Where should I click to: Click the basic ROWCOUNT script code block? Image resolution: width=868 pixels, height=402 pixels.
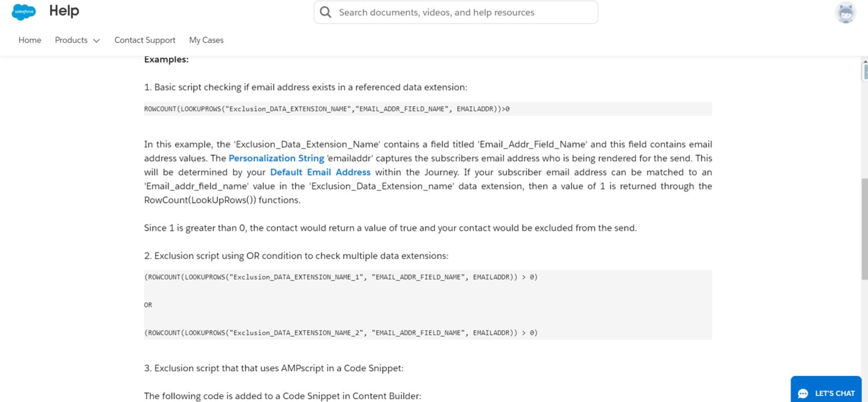pyautogui.click(x=326, y=108)
